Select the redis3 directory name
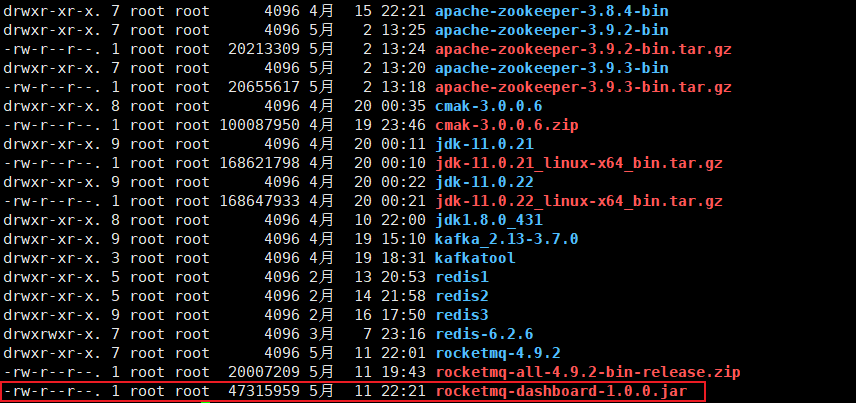This screenshot has width=856, height=403. coord(462,315)
